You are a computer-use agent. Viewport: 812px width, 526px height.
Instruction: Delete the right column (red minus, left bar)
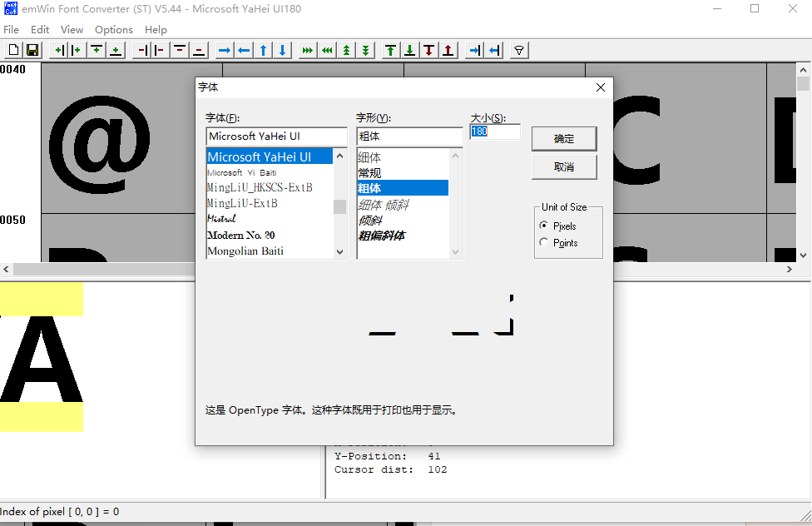[x=160, y=50]
